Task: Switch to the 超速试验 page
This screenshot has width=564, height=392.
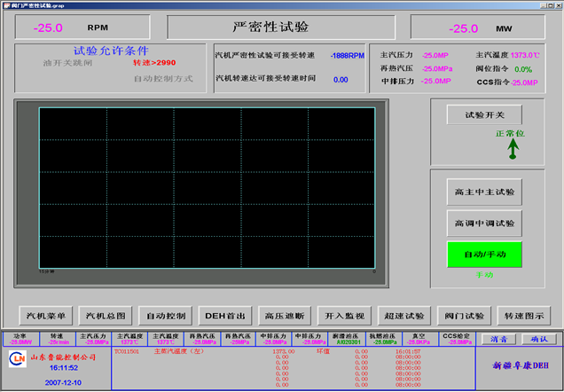Action: [x=404, y=316]
